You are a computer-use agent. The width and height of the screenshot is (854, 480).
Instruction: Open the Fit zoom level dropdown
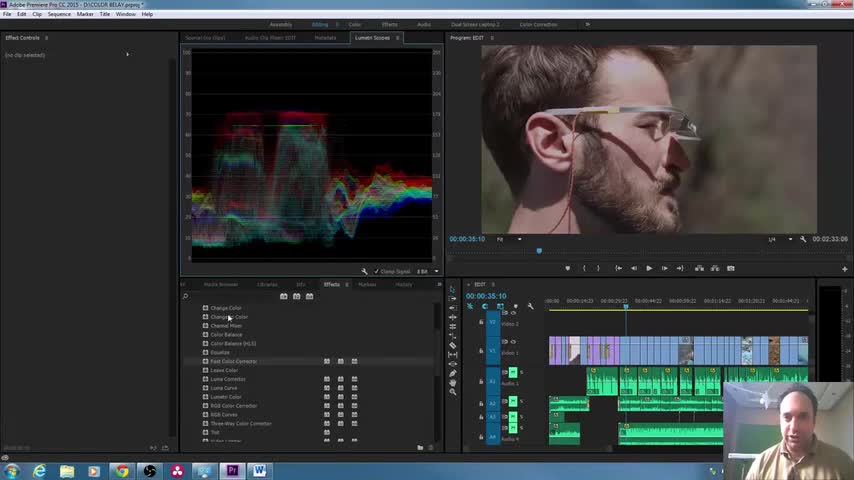point(508,239)
